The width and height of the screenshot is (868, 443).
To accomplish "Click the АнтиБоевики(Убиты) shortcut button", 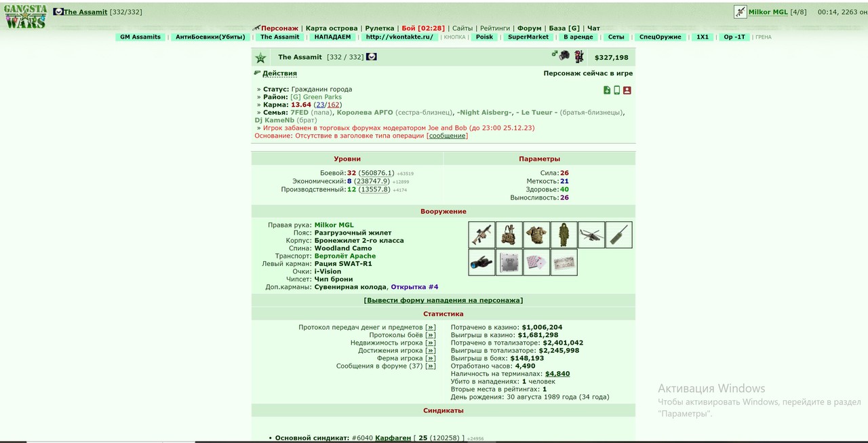I will click(210, 37).
